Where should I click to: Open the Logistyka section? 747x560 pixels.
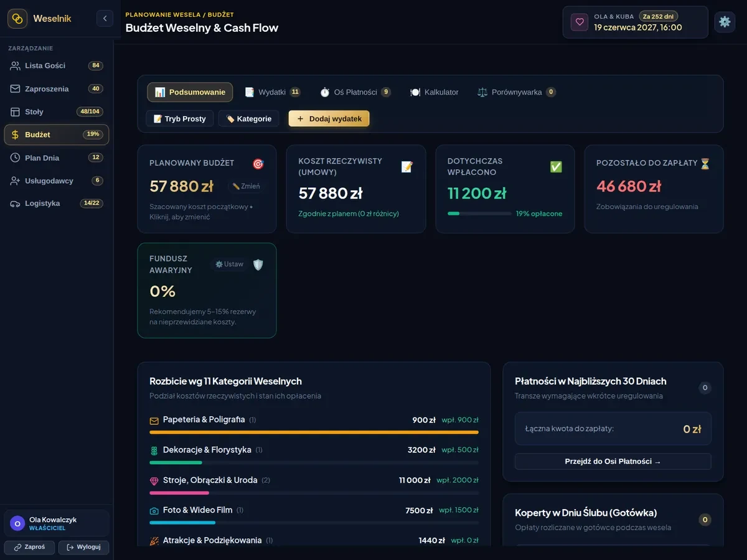coord(57,203)
